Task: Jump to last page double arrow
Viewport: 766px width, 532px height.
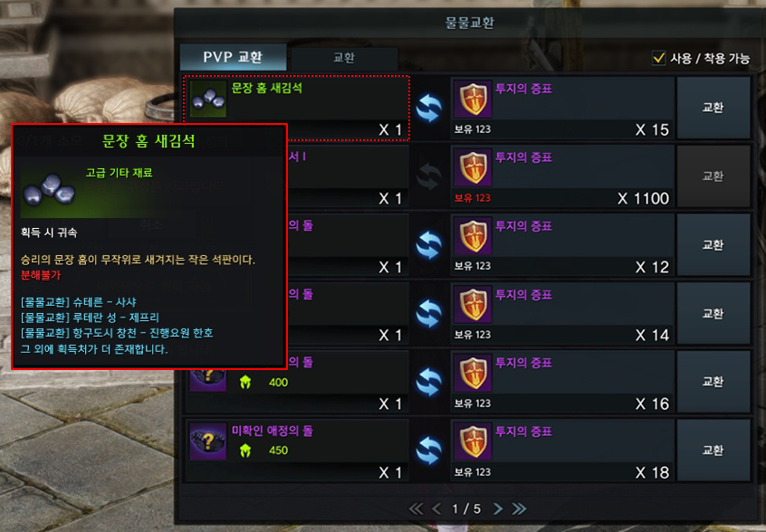Action: point(519,509)
